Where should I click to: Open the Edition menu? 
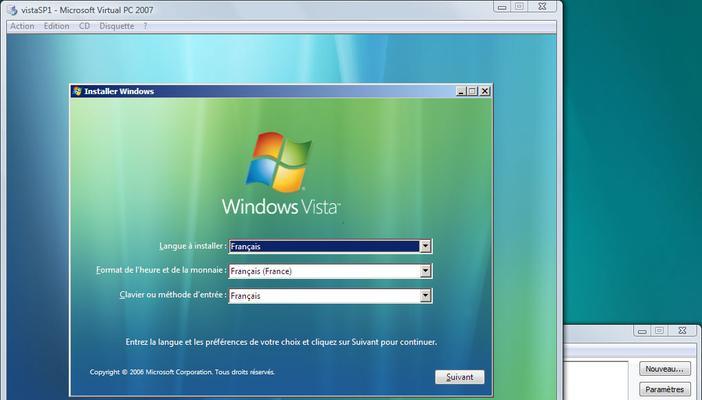pyautogui.click(x=56, y=26)
